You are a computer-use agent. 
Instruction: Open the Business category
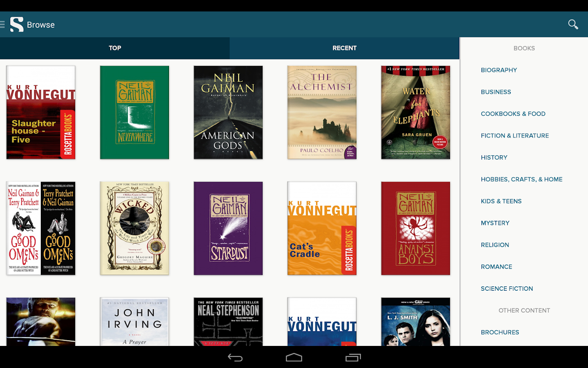click(x=496, y=92)
